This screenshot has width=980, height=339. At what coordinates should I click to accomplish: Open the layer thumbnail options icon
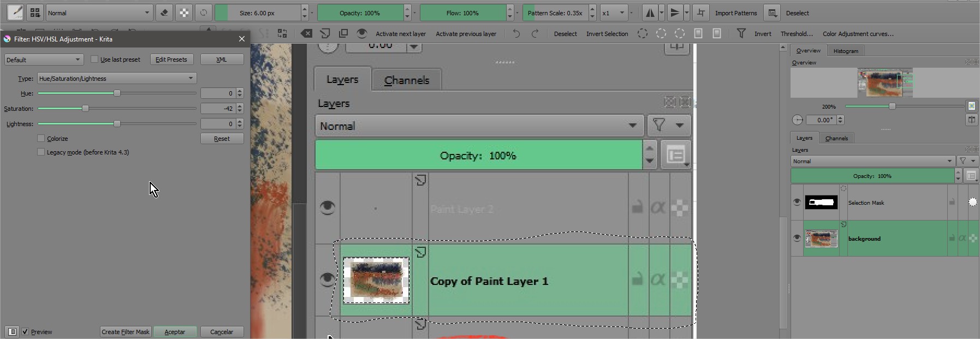971,176
